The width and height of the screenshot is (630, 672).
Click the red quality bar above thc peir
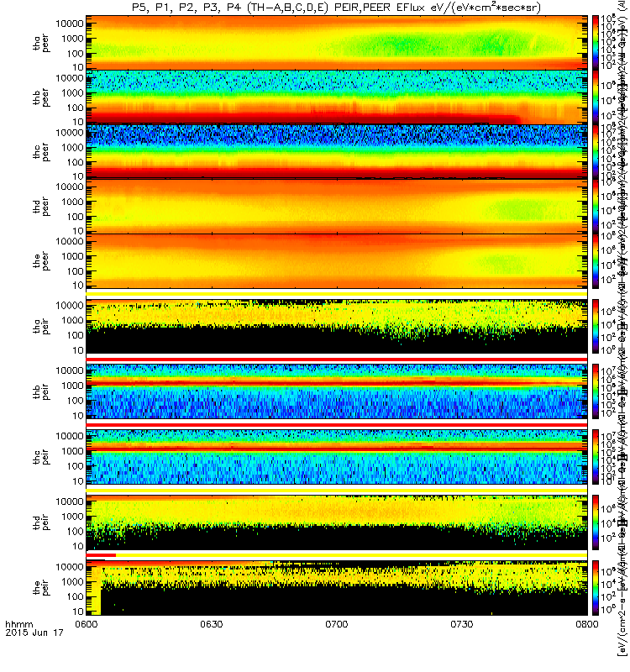click(x=337, y=425)
